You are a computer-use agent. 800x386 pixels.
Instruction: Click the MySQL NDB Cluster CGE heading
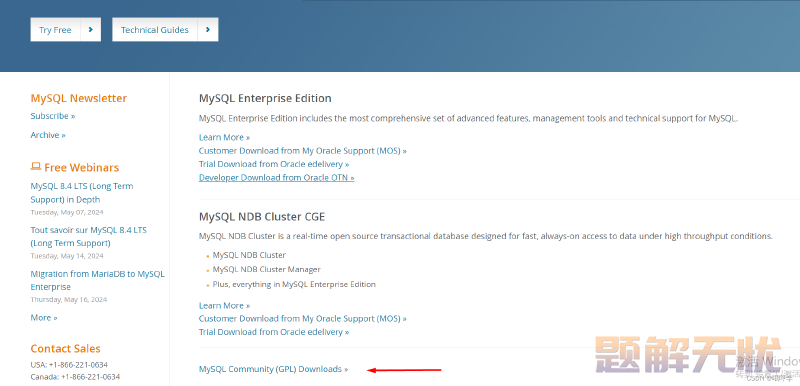point(262,217)
